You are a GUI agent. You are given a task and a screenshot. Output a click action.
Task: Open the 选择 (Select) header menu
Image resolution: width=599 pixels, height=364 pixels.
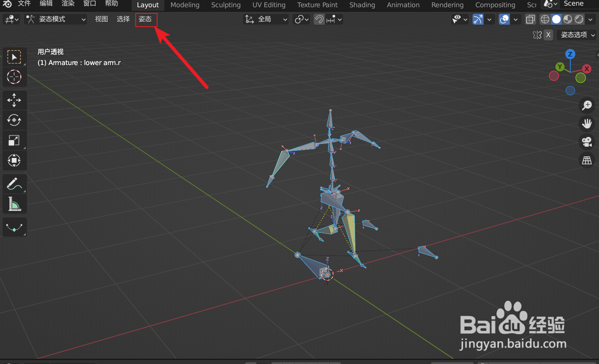(x=123, y=19)
